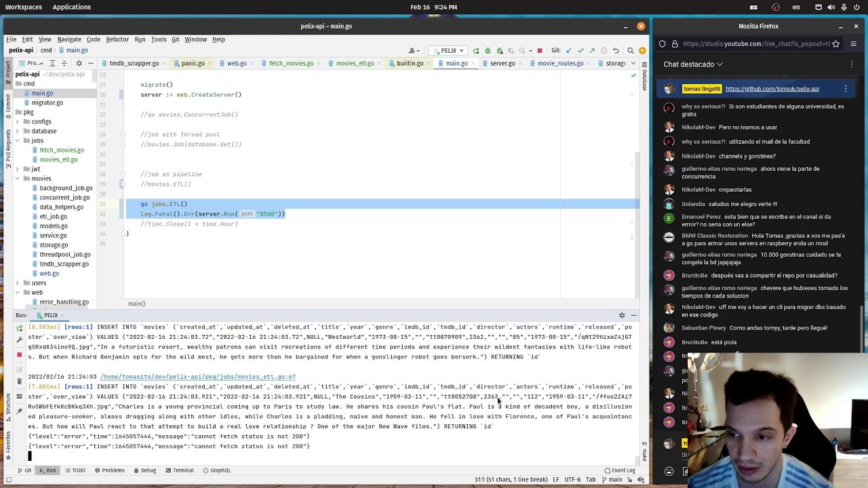Image resolution: width=868 pixels, height=488 pixels.
Task: Open chat options three-dot menu in Firefox
Action: click(x=852, y=64)
